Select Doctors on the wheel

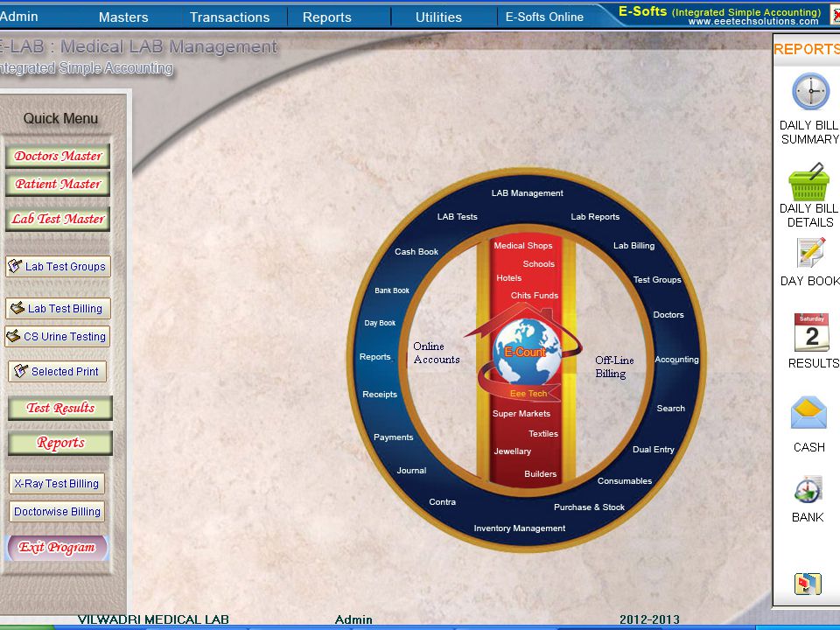click(x=668, y=314)
